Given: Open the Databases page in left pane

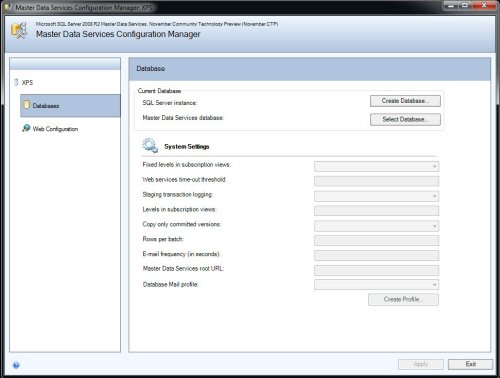Looking at the screenshot, I should 70,106.
